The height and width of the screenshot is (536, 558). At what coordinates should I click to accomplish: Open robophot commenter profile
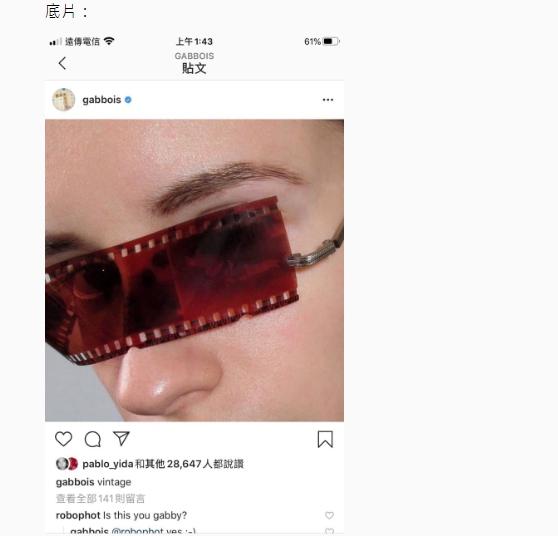coord(78,515)
